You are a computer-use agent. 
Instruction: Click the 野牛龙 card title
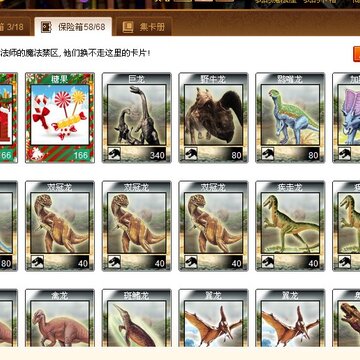213,79
